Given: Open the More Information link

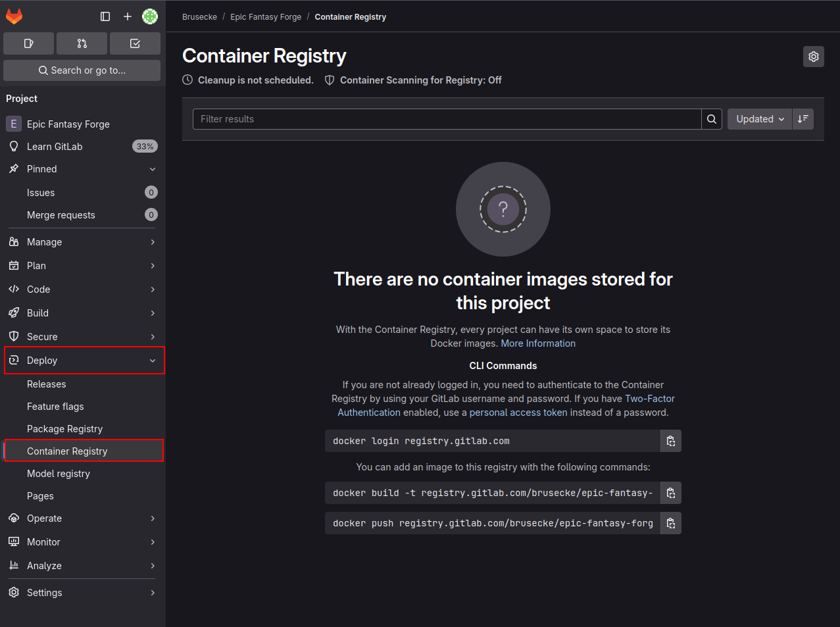Looking at the screenshot, I should click(538, 343).
